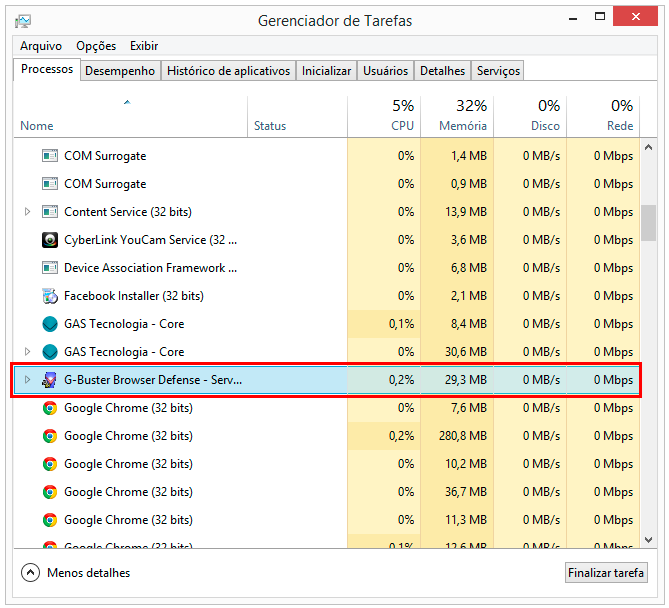The width and height of the screenshot is (669, 608).
Task: Select the CyberLink YouCam Service row name
Action: [151, 240]
